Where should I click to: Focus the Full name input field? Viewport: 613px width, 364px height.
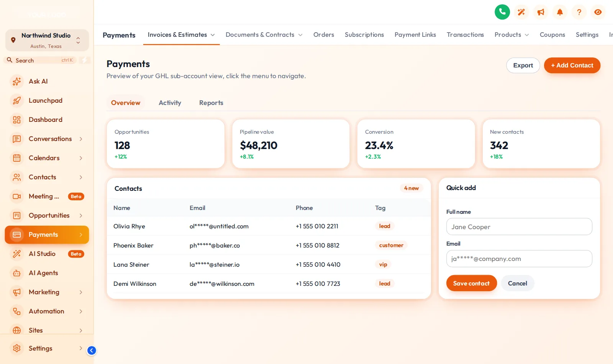519,227
